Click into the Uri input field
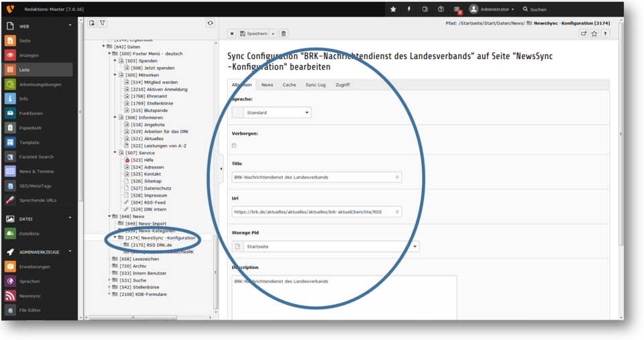 pos(312,212)
